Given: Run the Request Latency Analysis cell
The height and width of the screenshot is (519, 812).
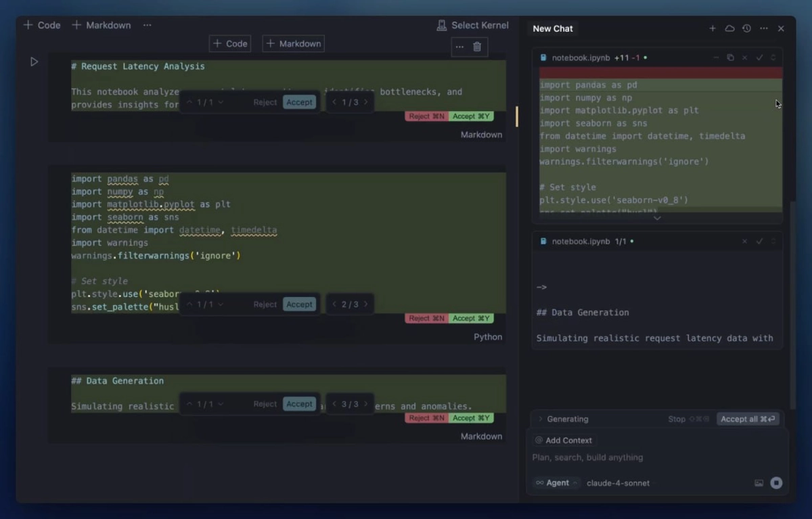Looking at the screenshot, I should click(34, 62).
